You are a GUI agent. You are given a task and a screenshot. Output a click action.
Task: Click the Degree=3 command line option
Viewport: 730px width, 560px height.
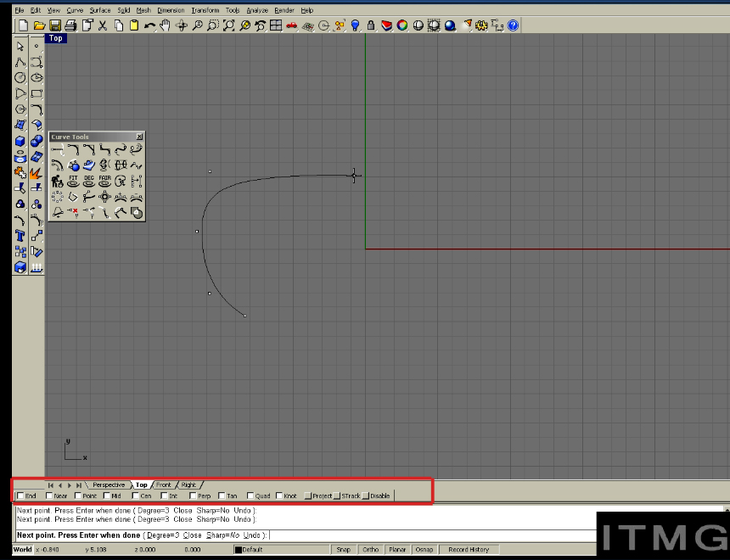click(163, 535)
